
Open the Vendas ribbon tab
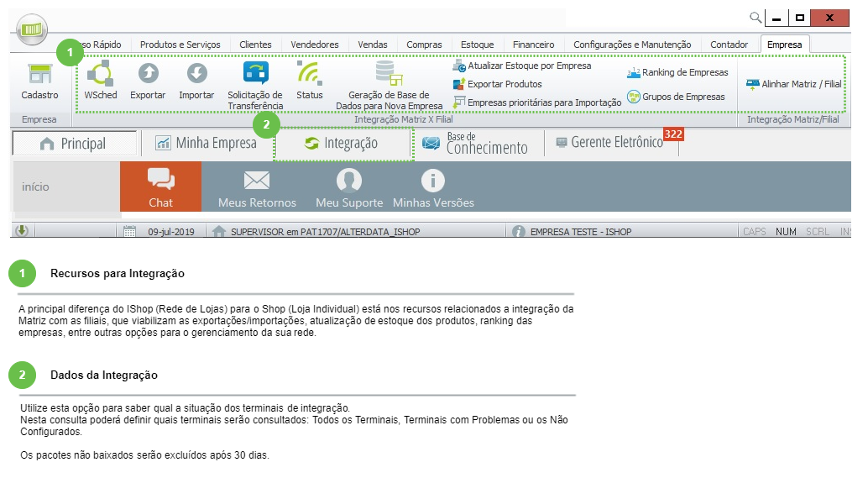click(x=373, y=45)
